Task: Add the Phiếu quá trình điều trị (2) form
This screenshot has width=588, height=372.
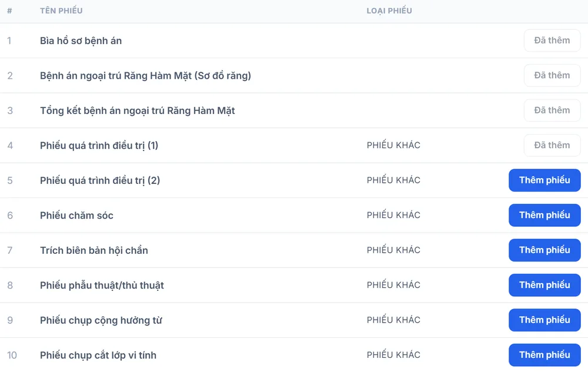Action: point(544,180)
